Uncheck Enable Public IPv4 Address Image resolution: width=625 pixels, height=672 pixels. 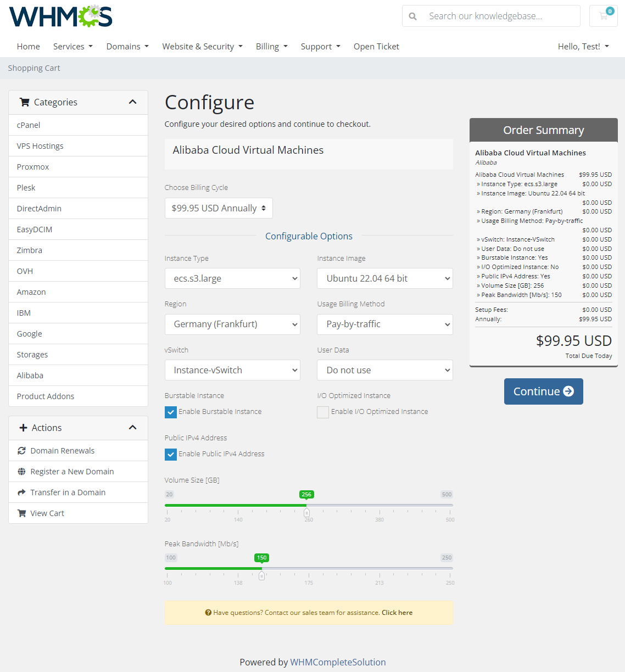pyautogui.click(x=171, y=454)
